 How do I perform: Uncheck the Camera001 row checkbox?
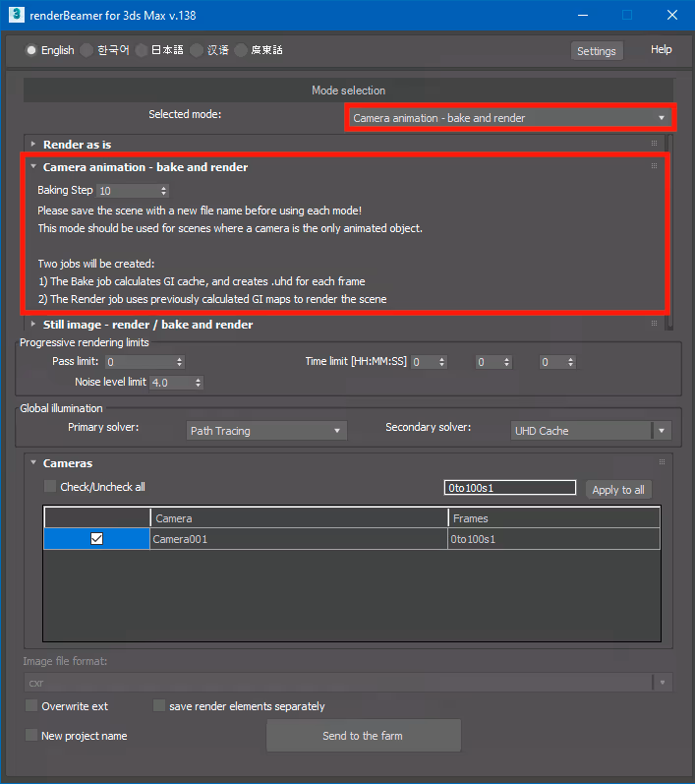click(96, 538)
